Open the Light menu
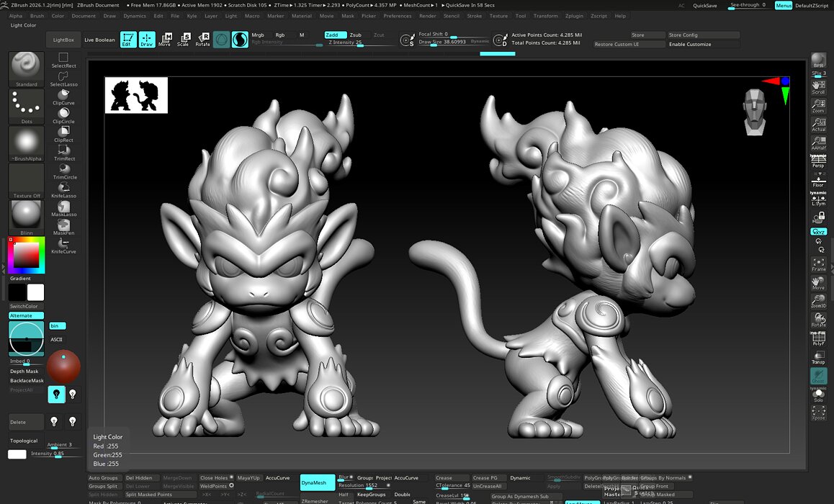Viewport: 834px width, 504px height. [x=231, y=16]
